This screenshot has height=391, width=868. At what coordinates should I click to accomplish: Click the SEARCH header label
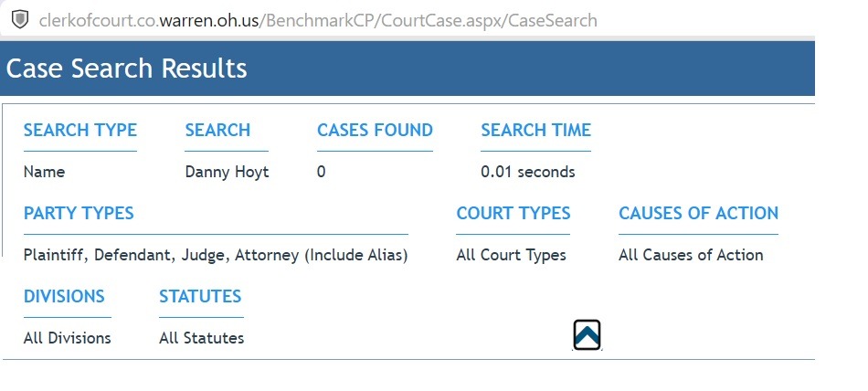click(x=217, y=130)
